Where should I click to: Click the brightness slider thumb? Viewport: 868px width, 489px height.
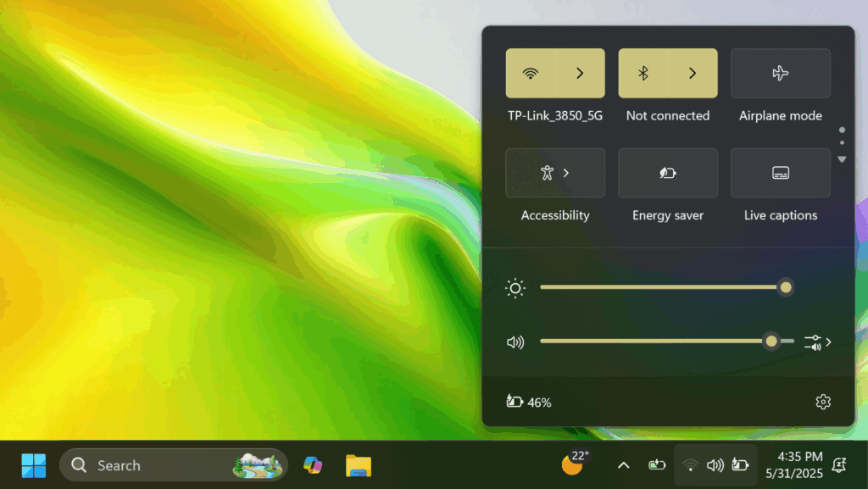tap(785, 287)
